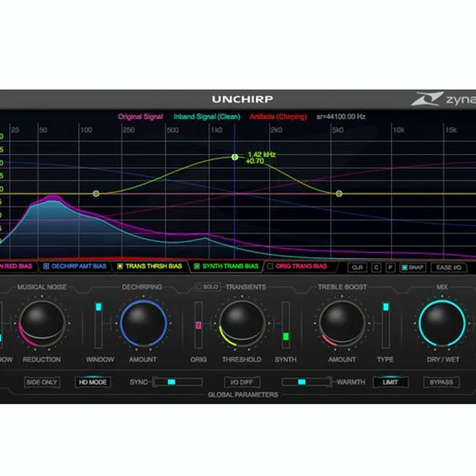
Task: Click the pink ORIG slider handle
Action: tap(198, 325)
